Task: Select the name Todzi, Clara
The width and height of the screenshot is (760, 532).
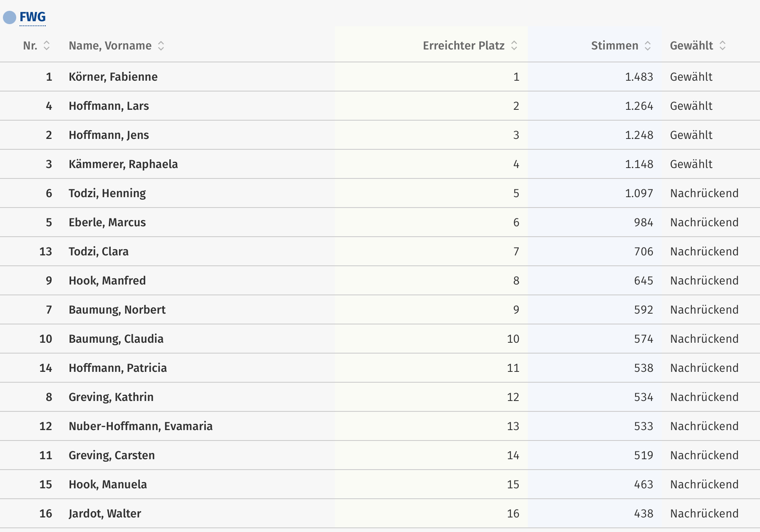Action: [99, 252]
